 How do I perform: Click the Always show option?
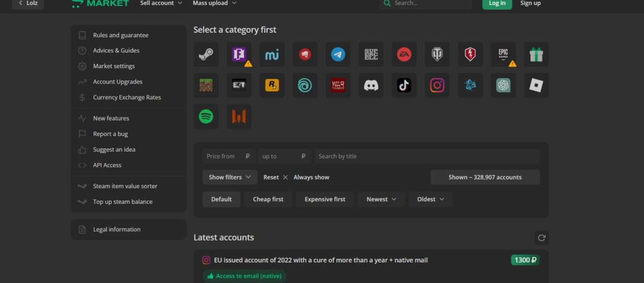(x=311, y=177)
